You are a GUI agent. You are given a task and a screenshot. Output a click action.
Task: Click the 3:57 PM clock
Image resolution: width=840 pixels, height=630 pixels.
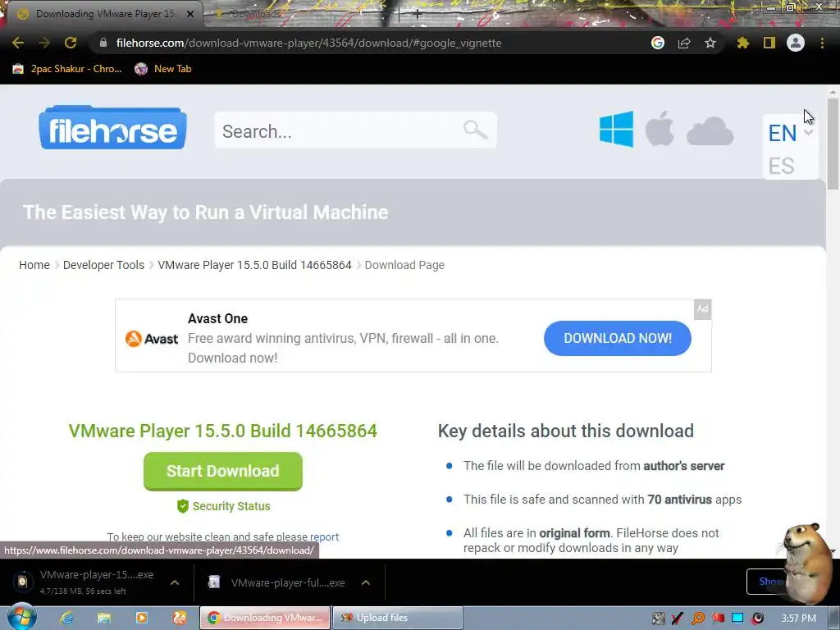798,619
